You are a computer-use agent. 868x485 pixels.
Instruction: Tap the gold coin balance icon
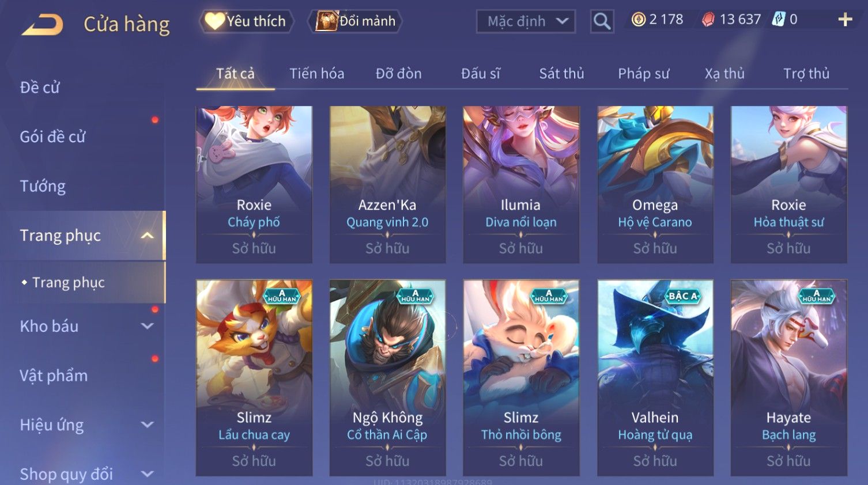pos(638,20)
